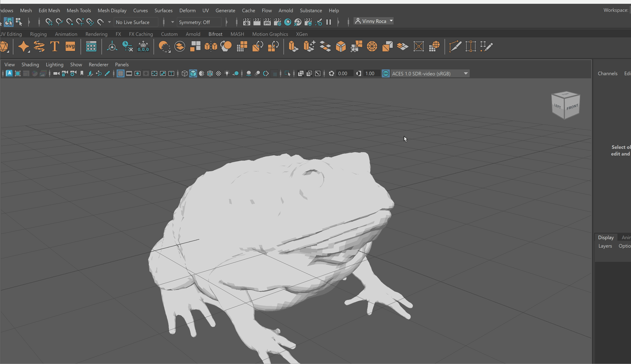Open the Vinny Roca account dropdown

click(x=374, y=21)
